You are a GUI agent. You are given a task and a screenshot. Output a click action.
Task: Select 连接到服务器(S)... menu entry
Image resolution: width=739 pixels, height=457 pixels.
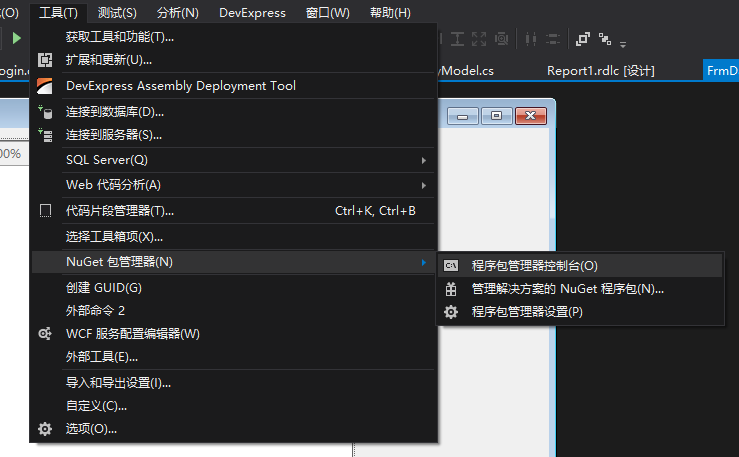coord(233,135)
